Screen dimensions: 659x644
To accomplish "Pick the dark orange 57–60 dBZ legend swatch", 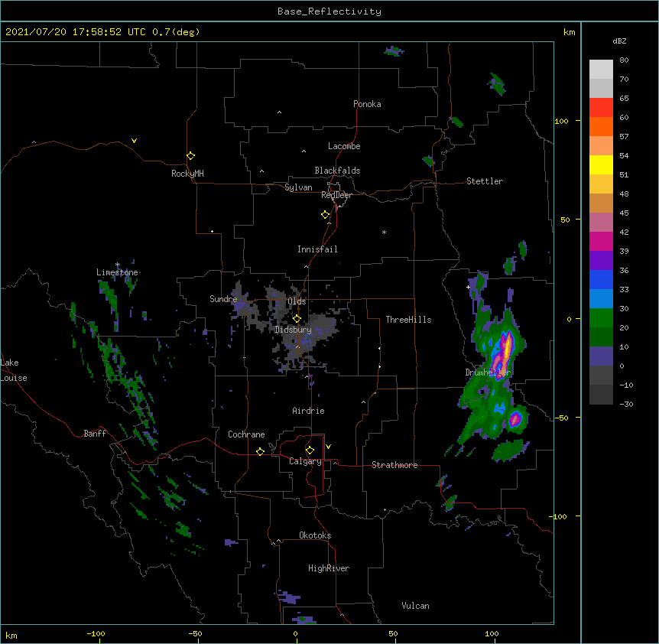I will coord(601,126).
